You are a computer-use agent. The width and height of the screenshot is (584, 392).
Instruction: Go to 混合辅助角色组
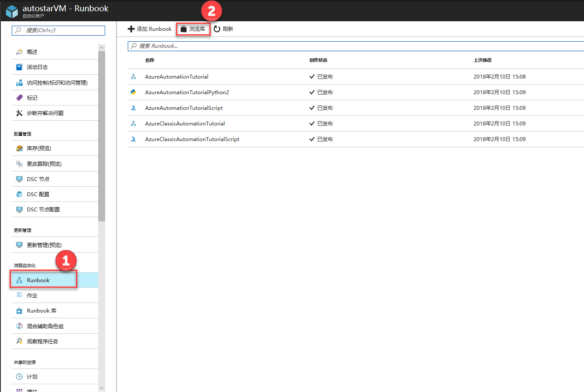pos(55,326)
